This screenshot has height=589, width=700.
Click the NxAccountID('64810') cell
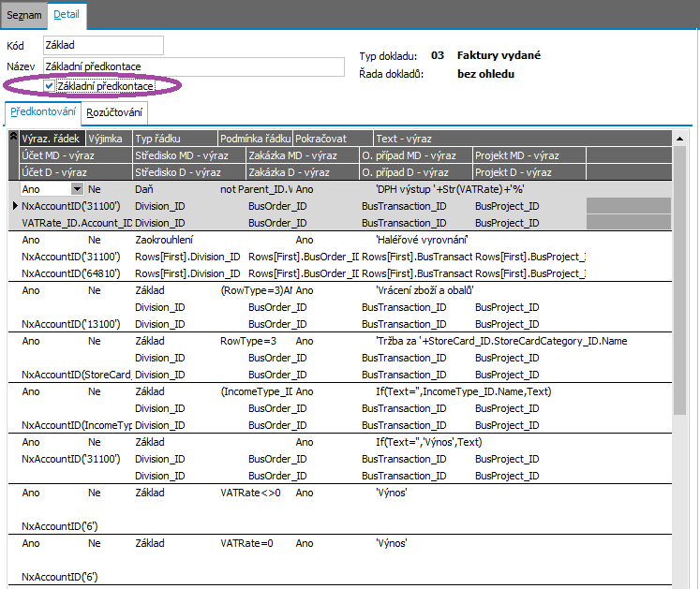[x=75, y=273]
